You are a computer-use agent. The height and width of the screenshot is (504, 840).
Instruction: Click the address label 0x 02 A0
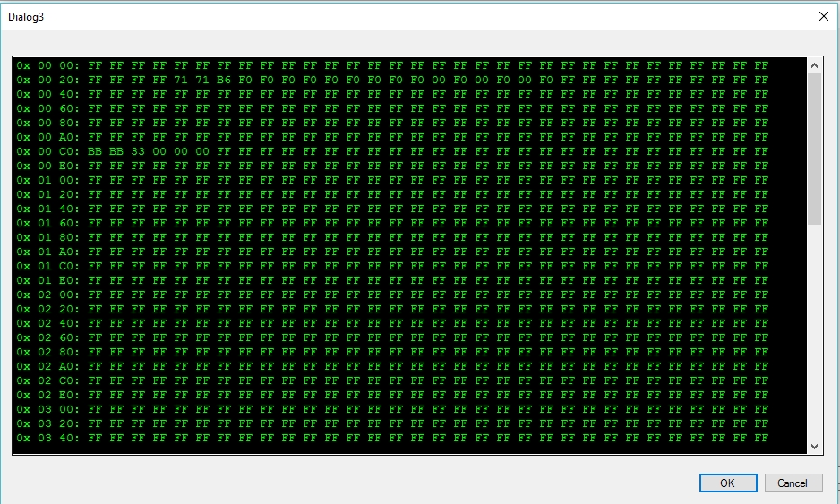[47, 366]
